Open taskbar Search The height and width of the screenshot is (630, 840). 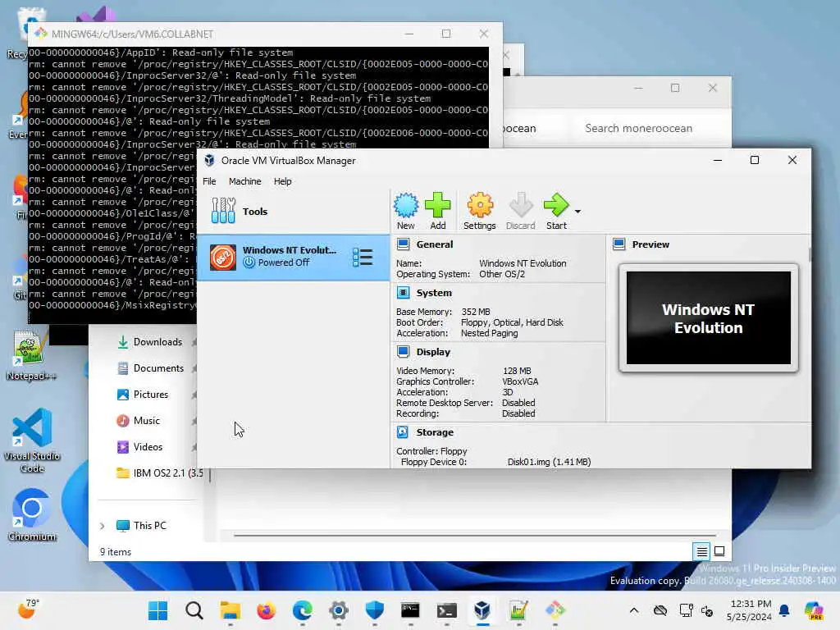click(194, 610)
